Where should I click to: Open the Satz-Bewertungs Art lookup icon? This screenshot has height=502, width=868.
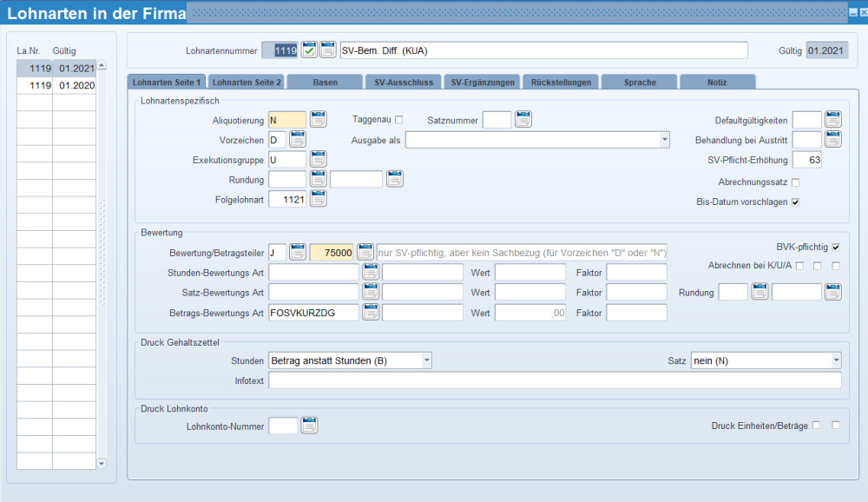click(371, 292)
